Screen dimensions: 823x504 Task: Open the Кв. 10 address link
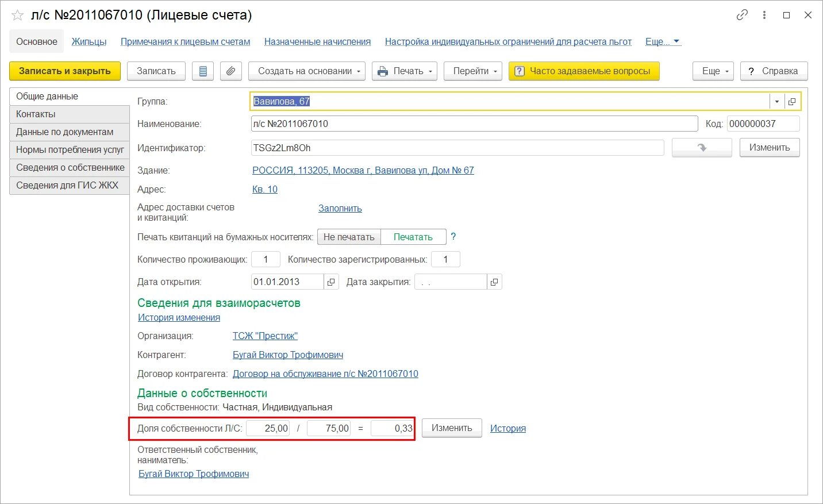(265, 189)
